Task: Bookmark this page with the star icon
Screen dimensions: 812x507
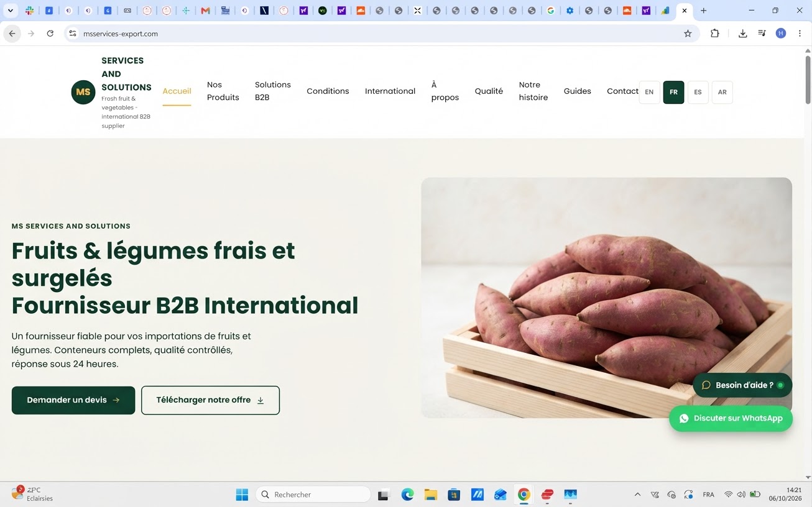Action: click(688, 34)
